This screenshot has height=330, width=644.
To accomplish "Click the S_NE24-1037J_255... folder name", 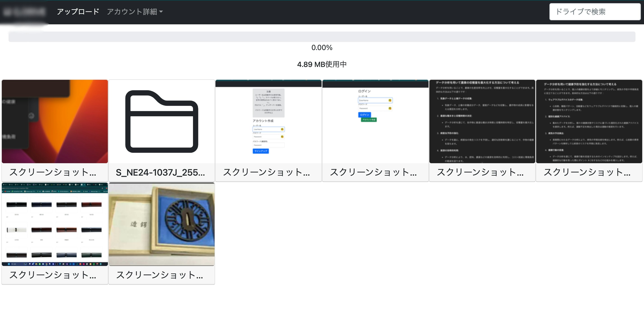I will 161,172.
